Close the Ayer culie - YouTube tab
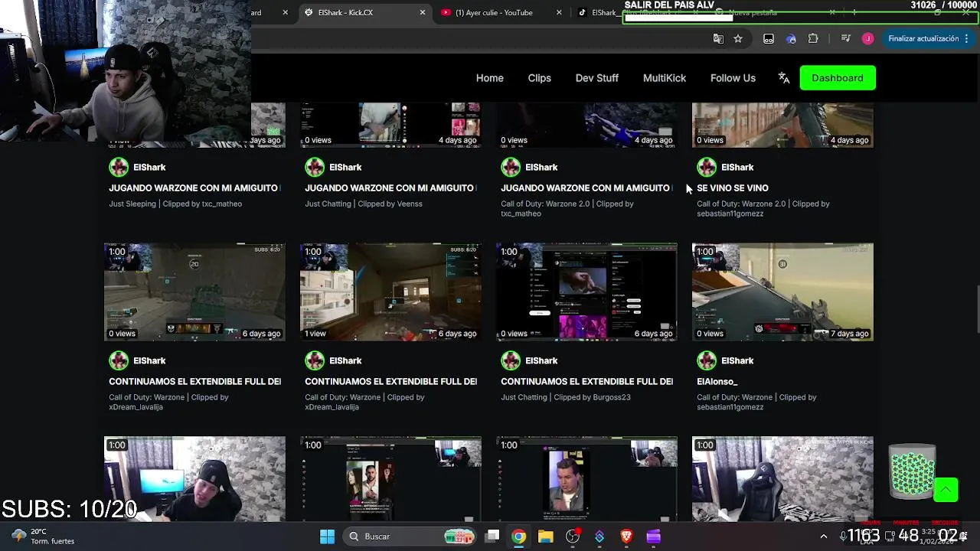 click(559, 12)
